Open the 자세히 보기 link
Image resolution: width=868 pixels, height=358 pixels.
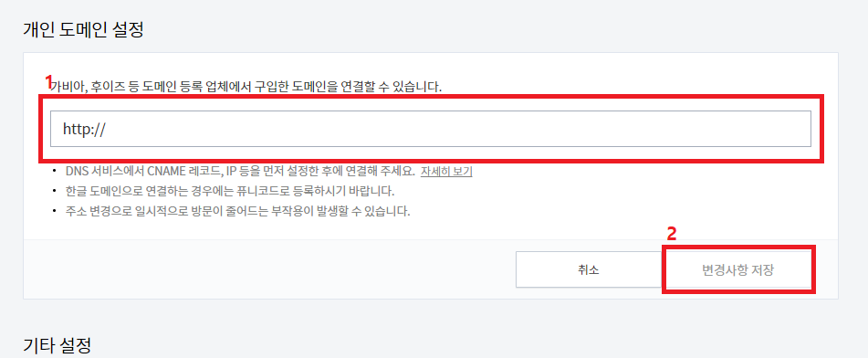click(x=446, y=172)
